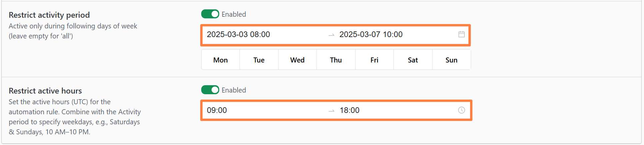The image size is (644, 145).
Task: Click the Restrict active hours heading
Action: (45, 91)
